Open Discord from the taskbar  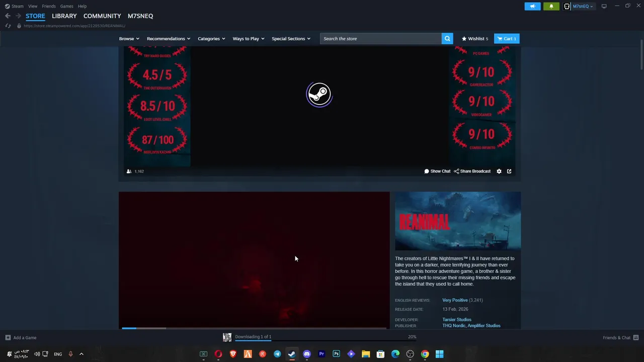tap(307, 354)
